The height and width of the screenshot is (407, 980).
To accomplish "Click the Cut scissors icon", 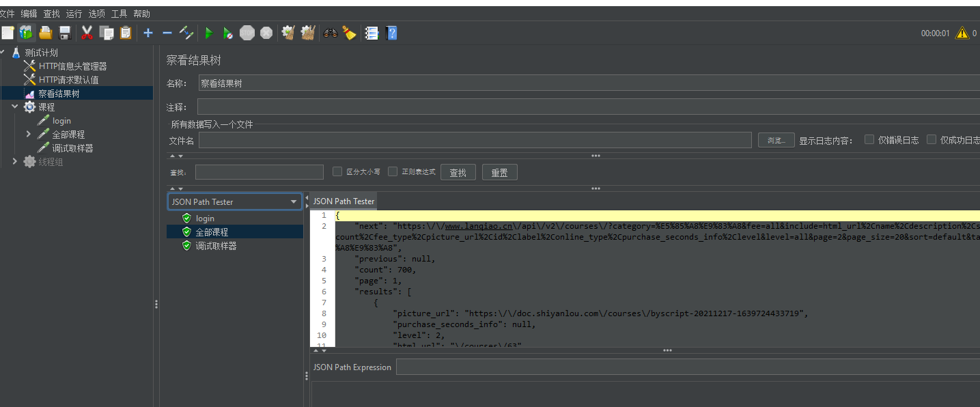I will [87, 32].
